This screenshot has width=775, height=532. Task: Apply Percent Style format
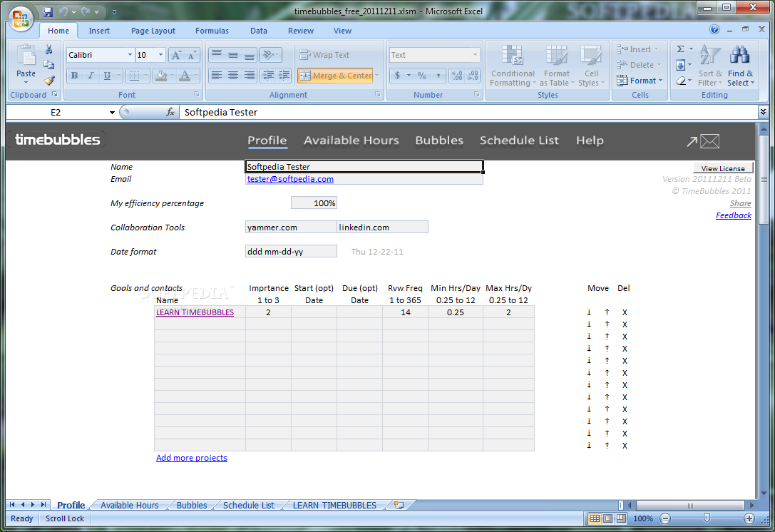pos(421,76)
